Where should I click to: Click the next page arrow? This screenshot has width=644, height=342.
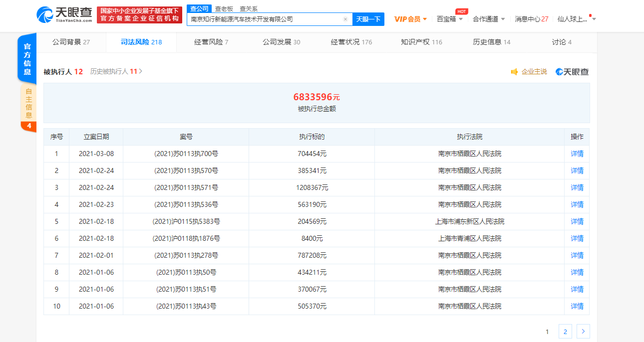(x=583, y=331)
